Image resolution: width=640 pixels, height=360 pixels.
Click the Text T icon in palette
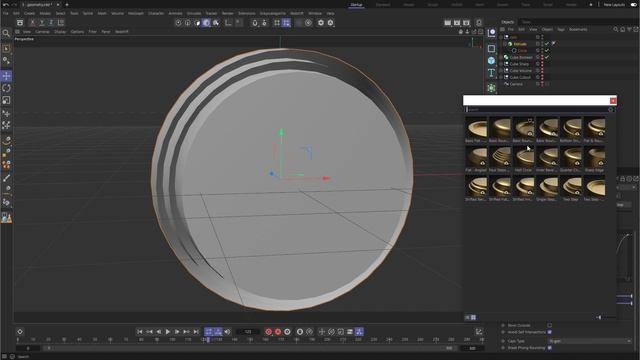pos(491,73)
